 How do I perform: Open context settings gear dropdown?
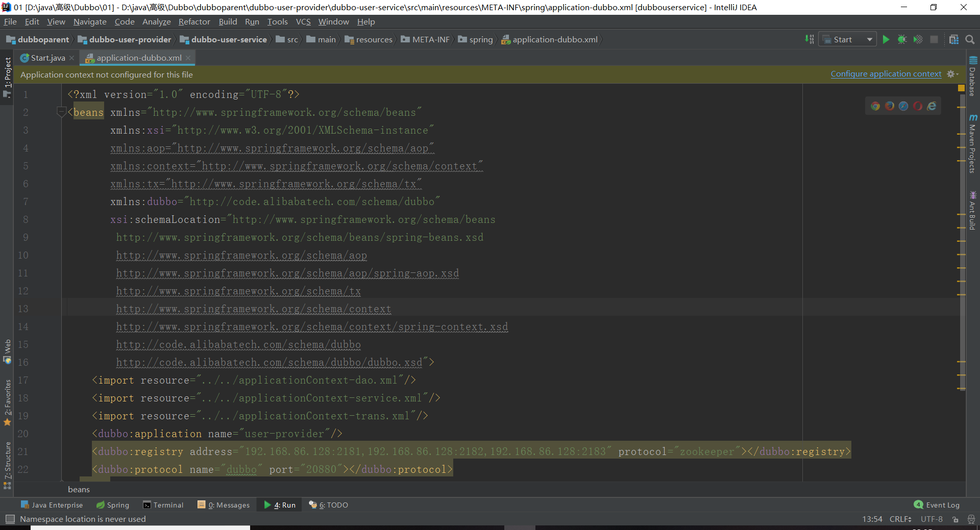pos(952,74)
